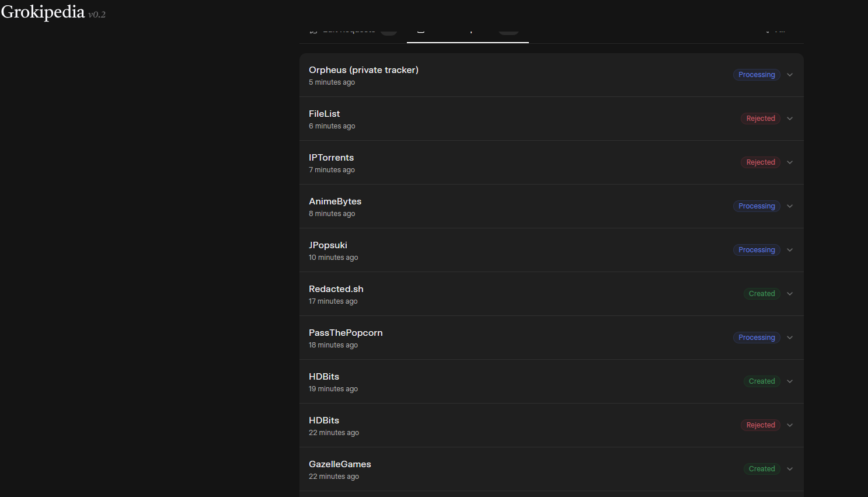Expand the PassThePopcorn row chevron
Image resolution: width=868 pixels, height=497 pixels.
(790, 338)
